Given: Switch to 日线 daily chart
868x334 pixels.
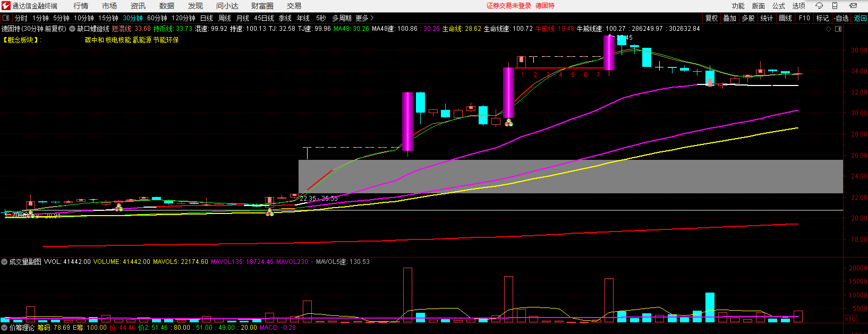Looking at the screenshot, I should click(x=207, y=18).
